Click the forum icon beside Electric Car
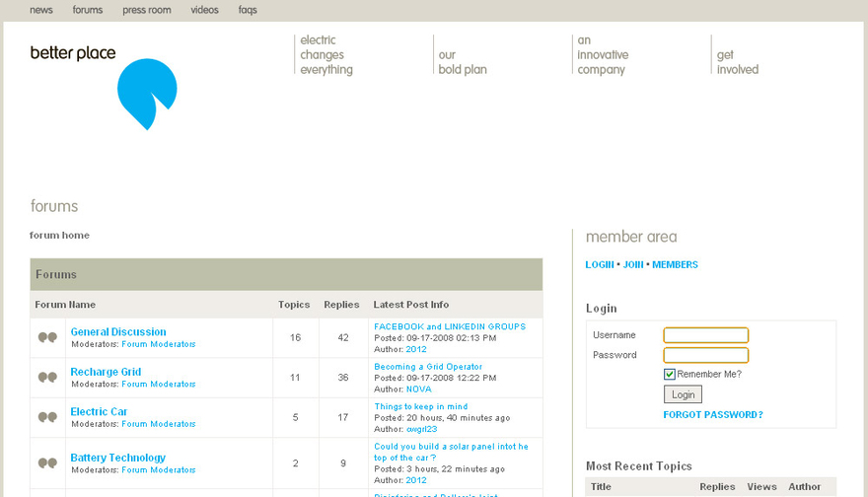This screenshot has width=868, height=497. click(x=47, y=417)
